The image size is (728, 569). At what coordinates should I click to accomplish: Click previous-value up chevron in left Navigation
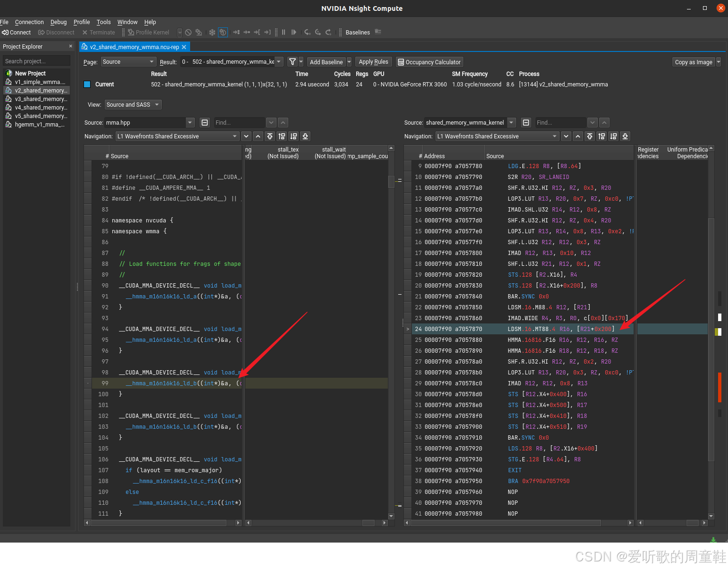coord(258,136)
